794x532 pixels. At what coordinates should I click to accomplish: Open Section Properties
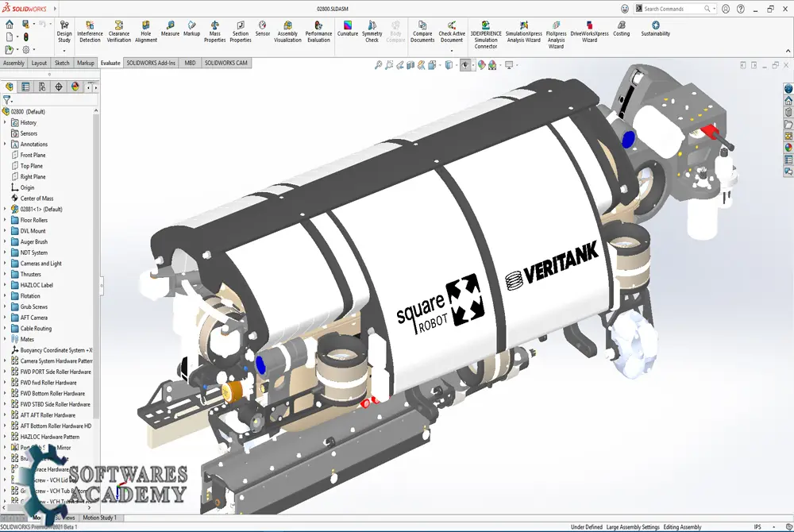click(x=241, y=32)
